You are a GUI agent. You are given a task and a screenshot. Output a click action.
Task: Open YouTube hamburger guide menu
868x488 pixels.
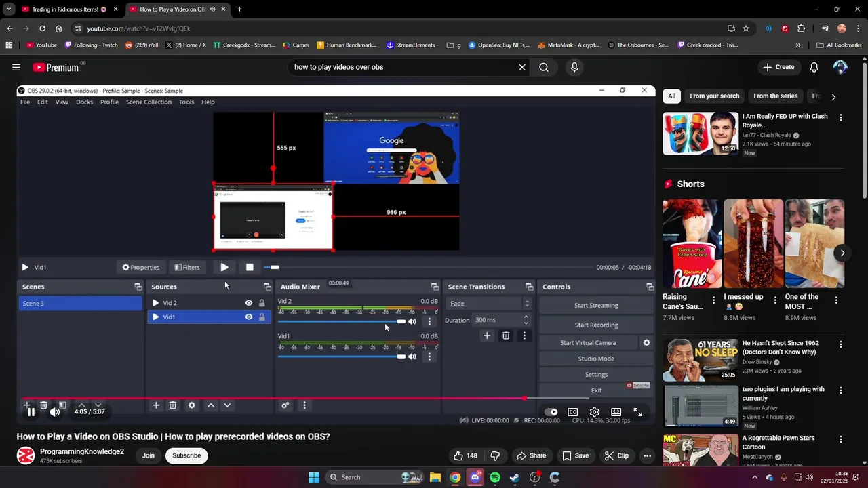16,67
